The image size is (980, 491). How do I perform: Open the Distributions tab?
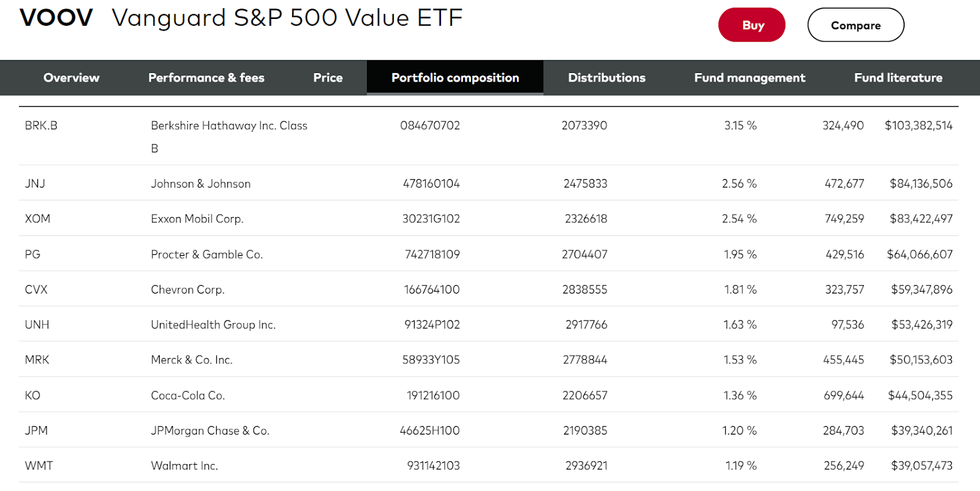(606, 78)
